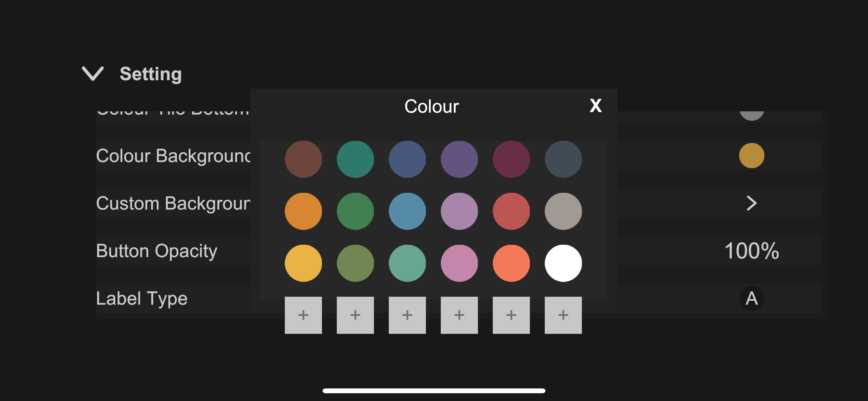Add custom colour in first plus slot
The height and width of the screenshot is (401, 868).
(303, 315)
